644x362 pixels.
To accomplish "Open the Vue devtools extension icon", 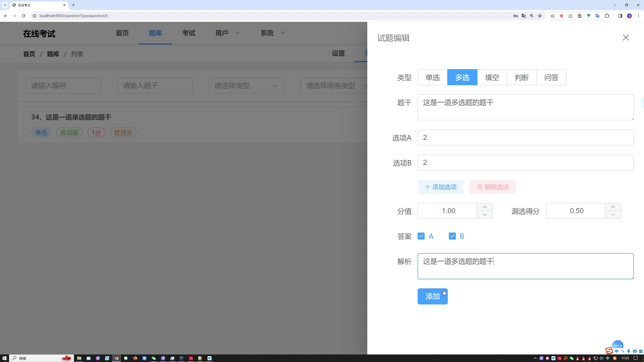I will [589, 16].
